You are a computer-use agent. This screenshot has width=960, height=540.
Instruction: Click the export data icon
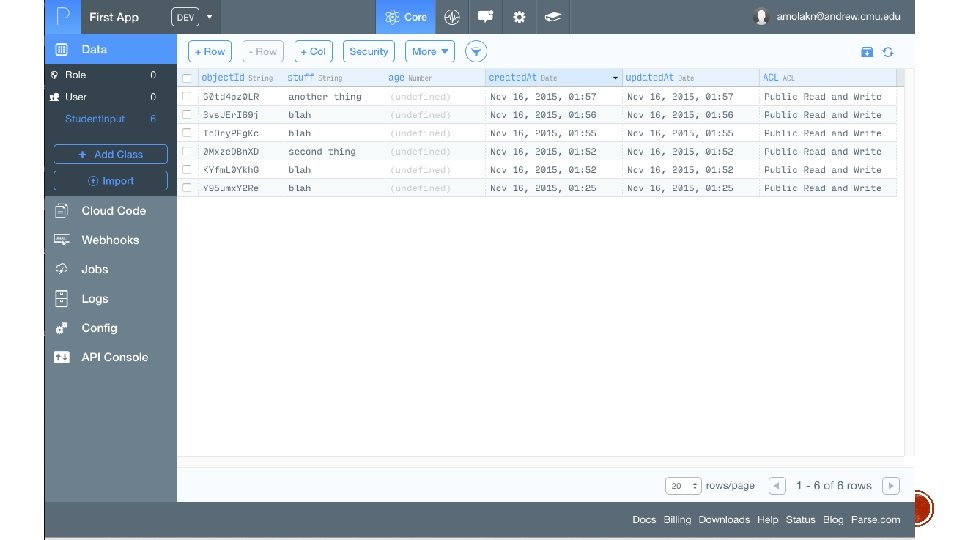tap(867, 52)
